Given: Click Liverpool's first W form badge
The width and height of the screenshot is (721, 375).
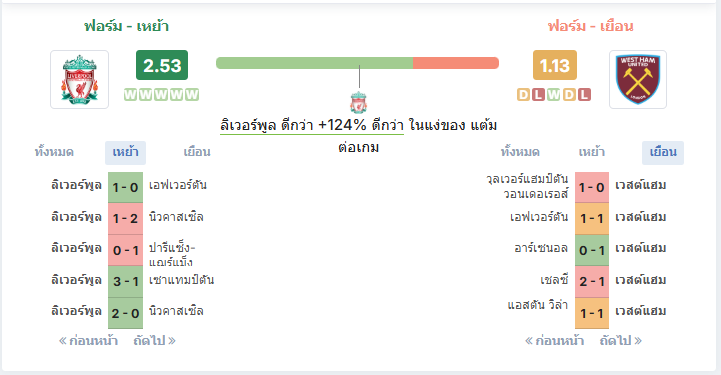Looking at the screenshot, I should coord(131,95).
